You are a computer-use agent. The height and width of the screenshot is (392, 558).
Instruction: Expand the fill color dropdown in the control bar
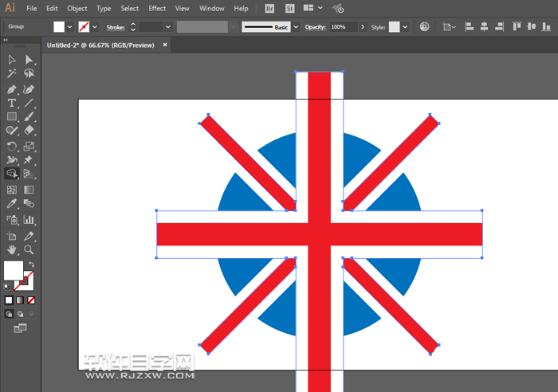coord(70,26)
